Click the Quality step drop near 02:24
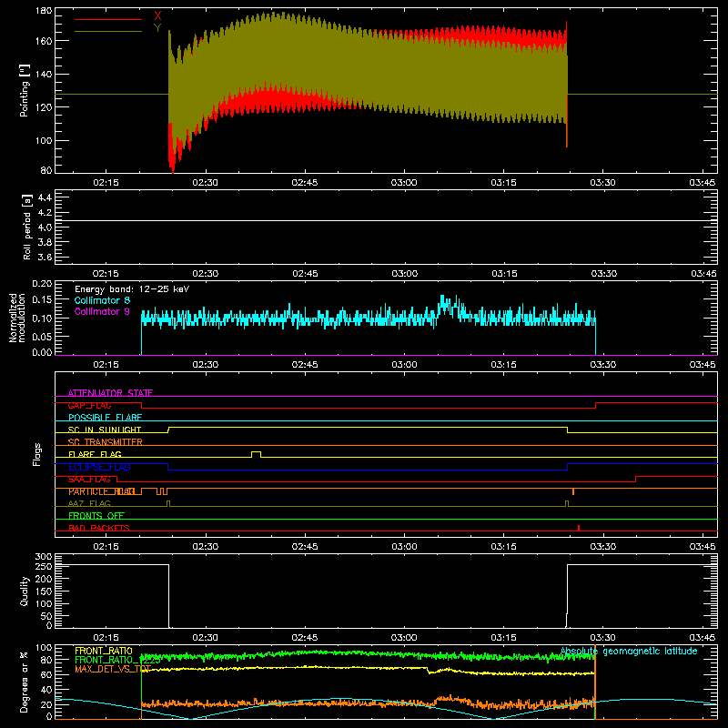728x728 pixels. click(168, 596)
